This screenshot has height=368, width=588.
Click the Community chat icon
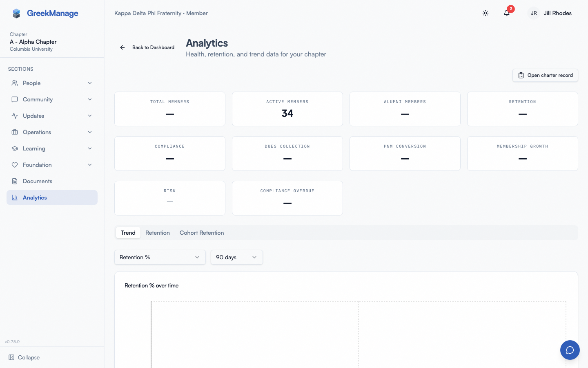tap(15, 99)
